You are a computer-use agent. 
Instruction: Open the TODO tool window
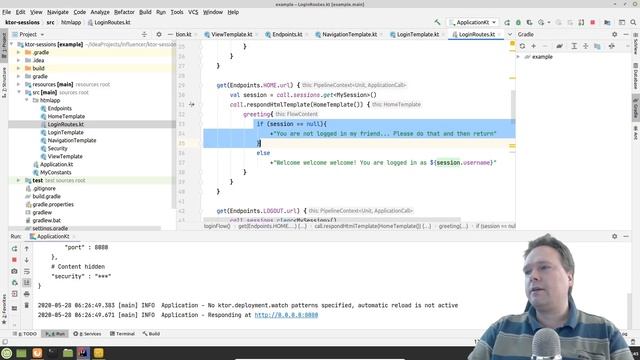(x=25, y=334)
